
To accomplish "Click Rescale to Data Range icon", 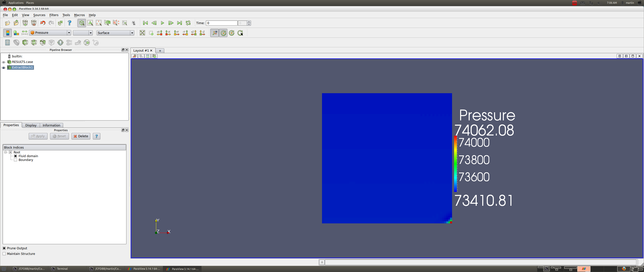I will (x=24, y=33).
